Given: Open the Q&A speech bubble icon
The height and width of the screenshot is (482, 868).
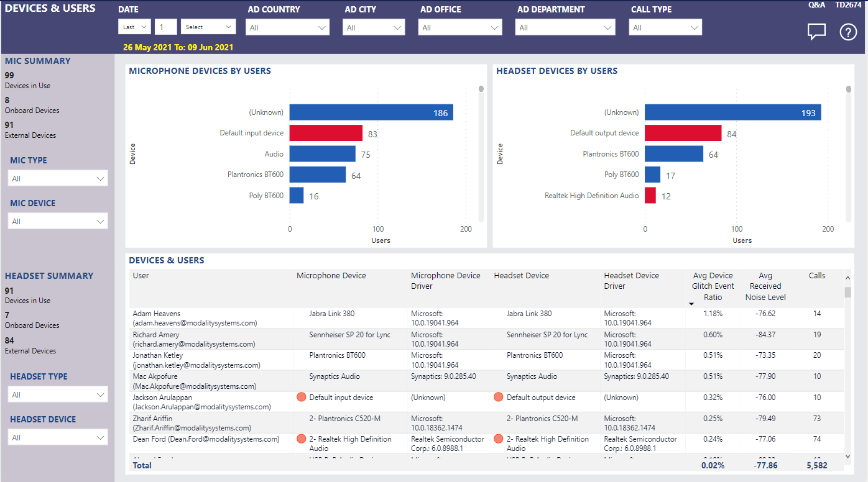Looking at the screenshot, I should pyautogui.click(x=816, y=32).
